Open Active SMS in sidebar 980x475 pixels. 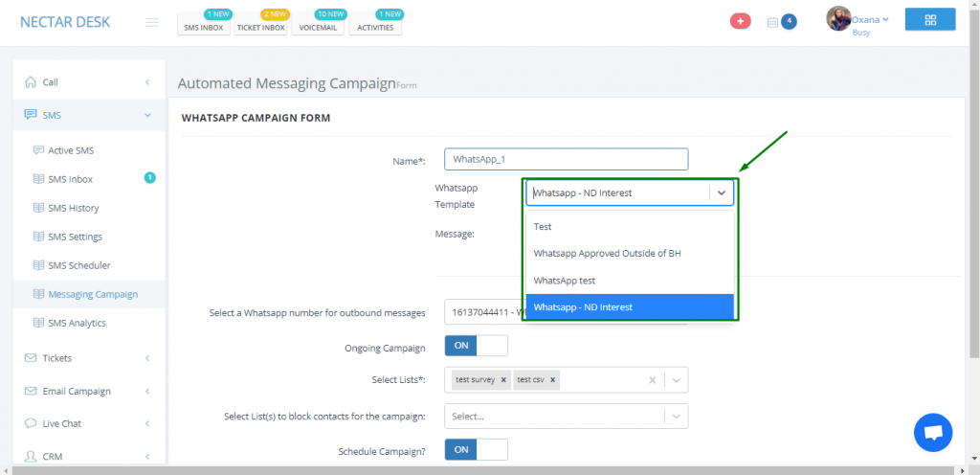71,150
